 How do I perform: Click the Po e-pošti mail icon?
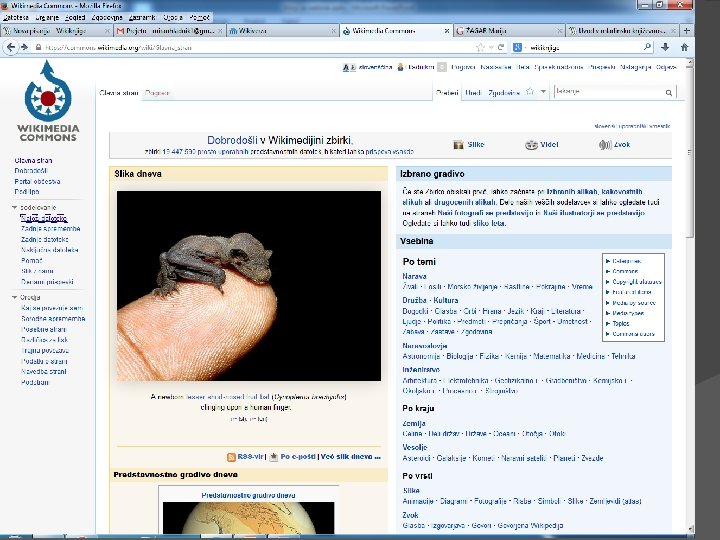point(274,457)
